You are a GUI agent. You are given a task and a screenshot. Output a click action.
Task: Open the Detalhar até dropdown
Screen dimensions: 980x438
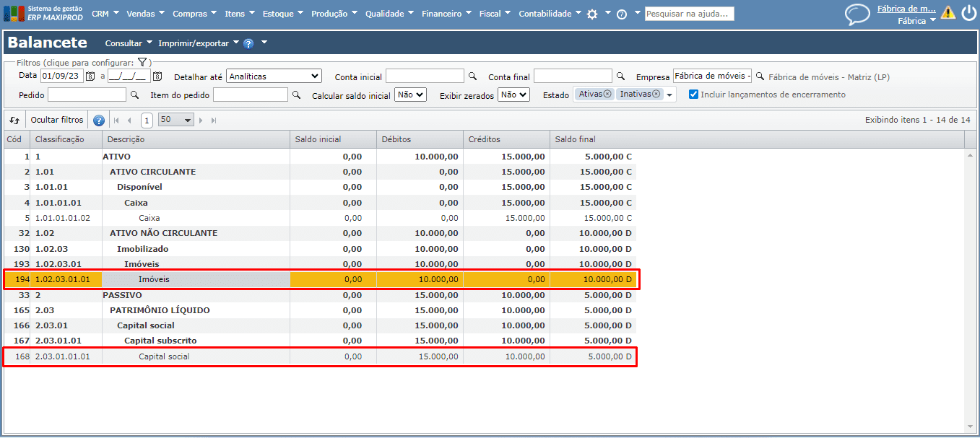coord(274,76)
